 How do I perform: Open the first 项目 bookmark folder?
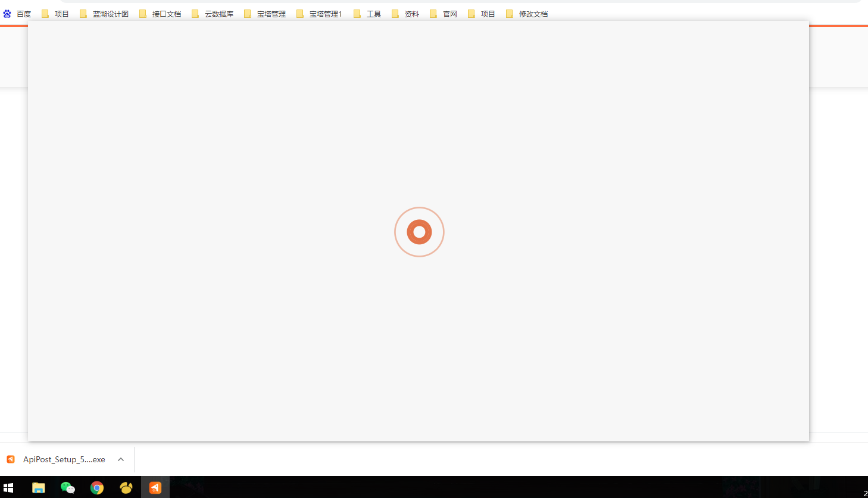(55, 14)
